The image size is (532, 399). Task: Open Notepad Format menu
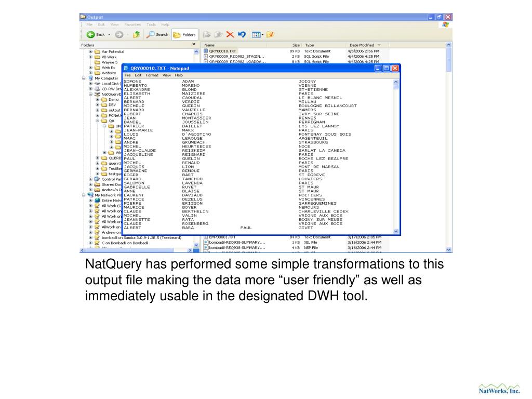pos(152,75)
